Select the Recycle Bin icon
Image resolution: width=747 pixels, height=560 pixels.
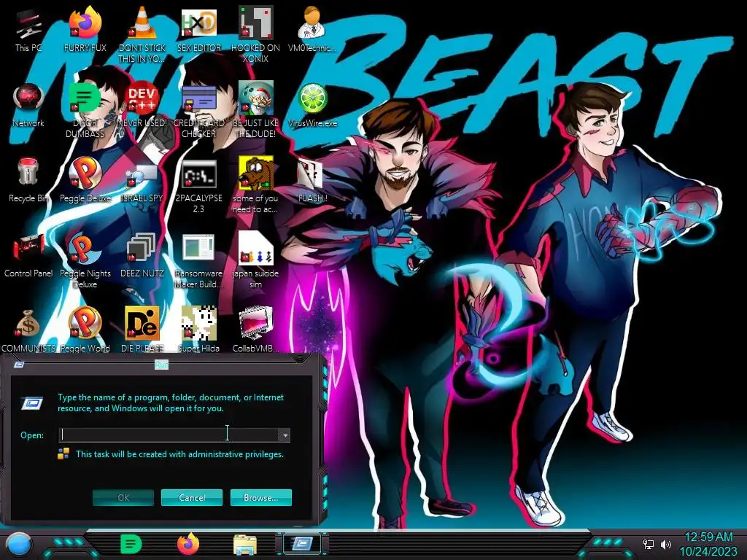(x=28, y=180)
